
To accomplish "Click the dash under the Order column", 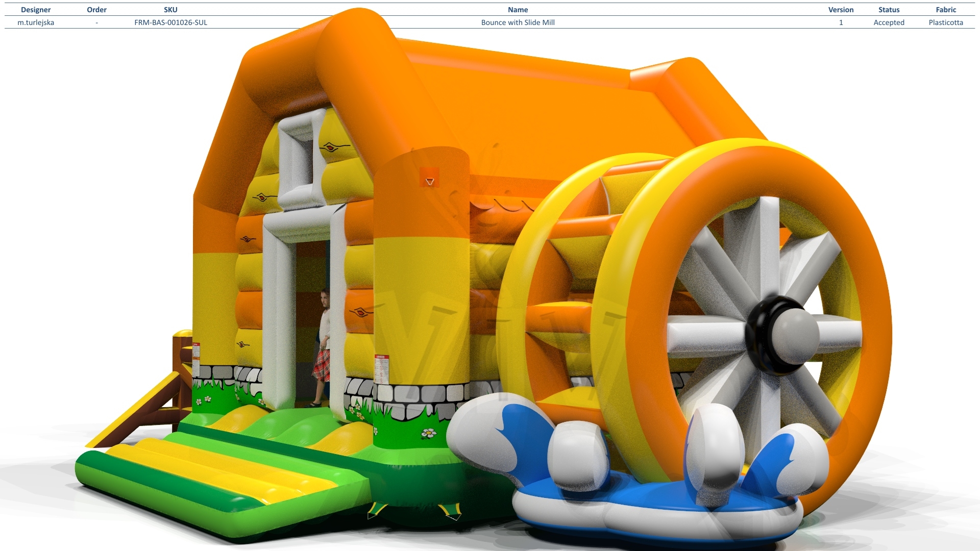I will (96, 22).
